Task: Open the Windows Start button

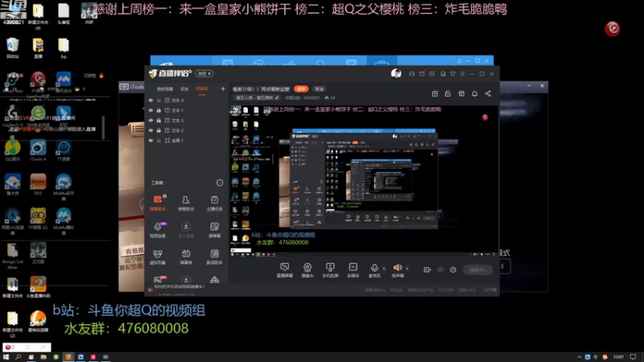Action: tap(6, 357)
